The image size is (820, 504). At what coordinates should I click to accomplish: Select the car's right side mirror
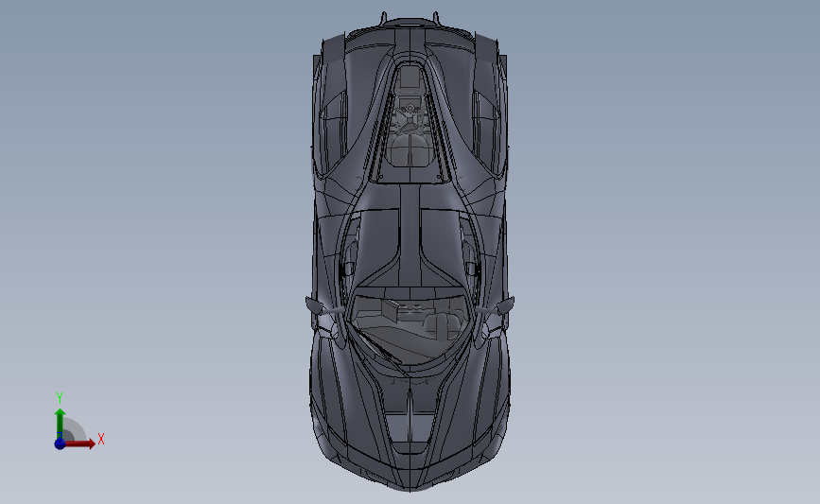(505, 304)
